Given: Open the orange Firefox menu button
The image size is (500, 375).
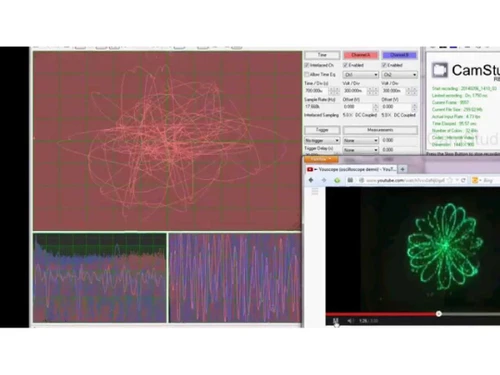Looking at the screenshot, I should [x=321, y=159].
